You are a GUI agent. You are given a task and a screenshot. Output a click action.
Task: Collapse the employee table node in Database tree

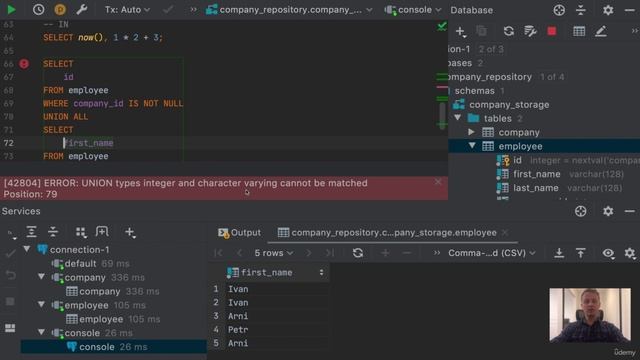click(472, 146)
